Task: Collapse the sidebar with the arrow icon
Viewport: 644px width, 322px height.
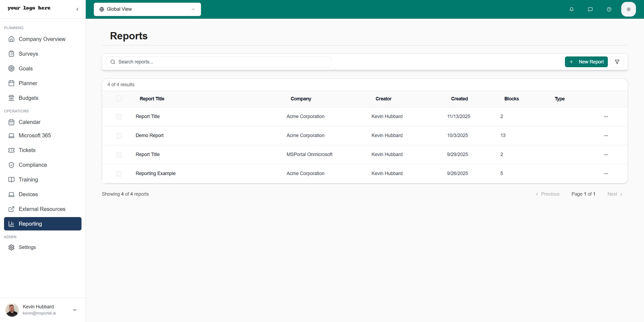Action: [x=77, y=9]
